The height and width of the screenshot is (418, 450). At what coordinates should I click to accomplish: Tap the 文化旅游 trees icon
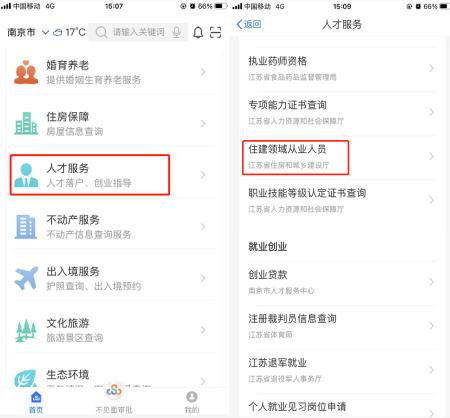point(26,330)
